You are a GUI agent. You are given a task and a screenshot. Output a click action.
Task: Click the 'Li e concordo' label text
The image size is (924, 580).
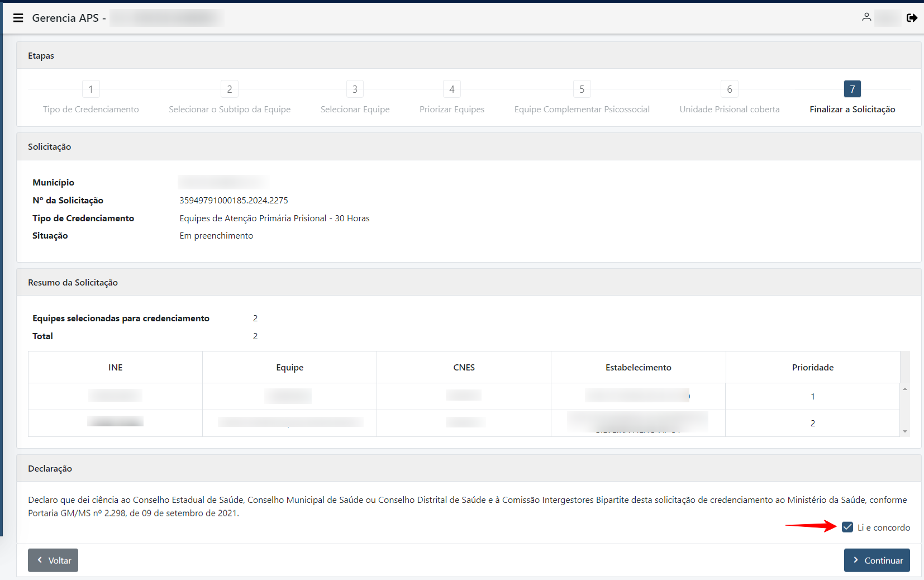click(x=884, y=527)
